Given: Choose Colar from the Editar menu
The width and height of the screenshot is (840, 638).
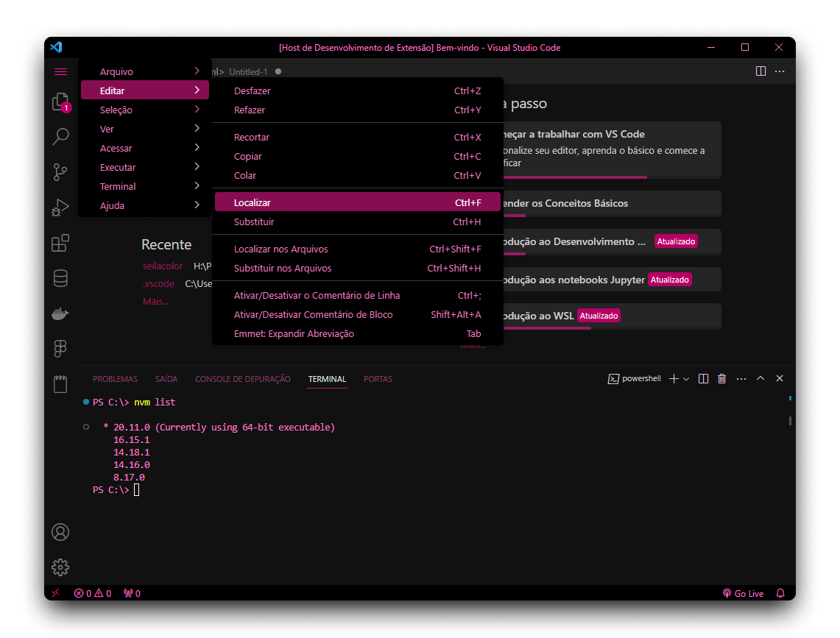Looking at the screenshot, I should point(357,176).
